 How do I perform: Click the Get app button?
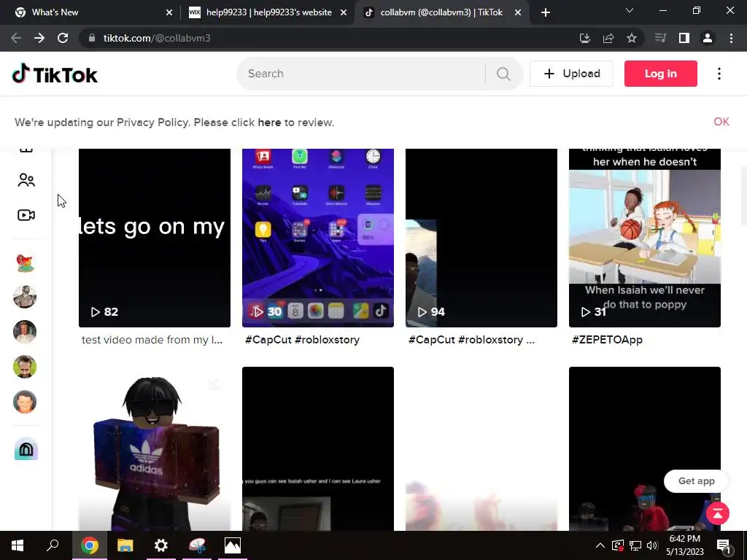(x=696, y=481)
